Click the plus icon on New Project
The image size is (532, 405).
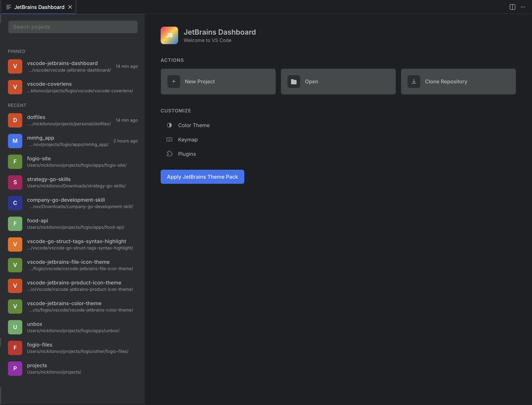pyautogui.click(x=174, y=82)
